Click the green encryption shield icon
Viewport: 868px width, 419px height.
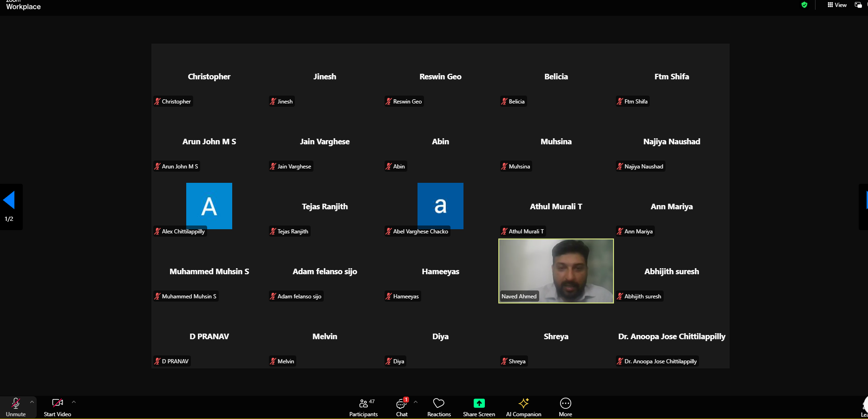click(x=804, y=5)
